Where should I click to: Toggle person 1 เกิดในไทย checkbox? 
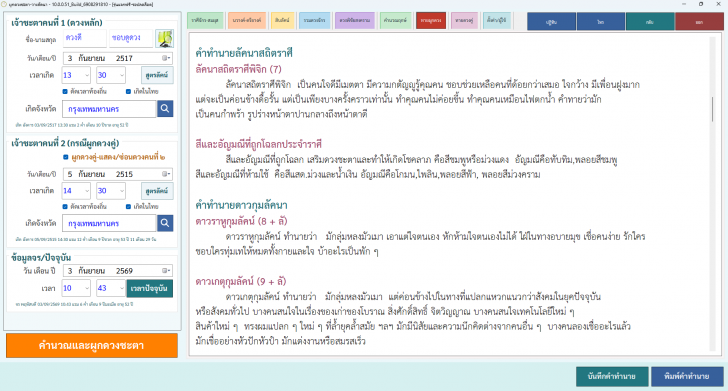pos(129,91)
